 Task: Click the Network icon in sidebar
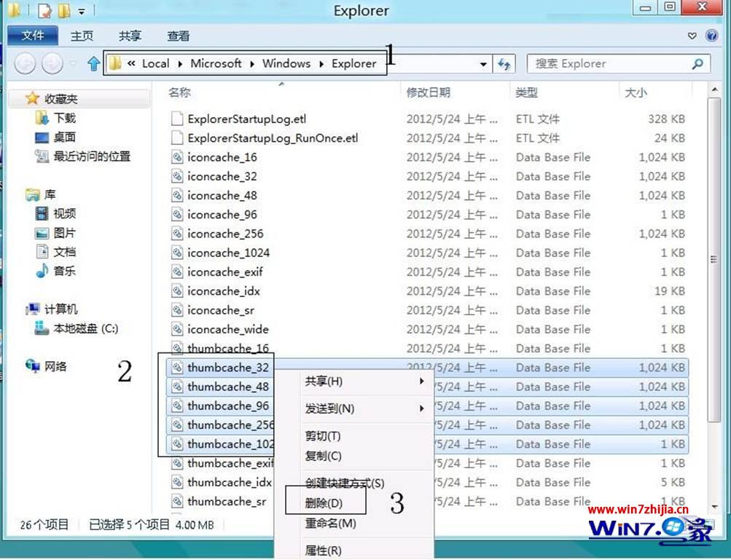coord(33,366)
